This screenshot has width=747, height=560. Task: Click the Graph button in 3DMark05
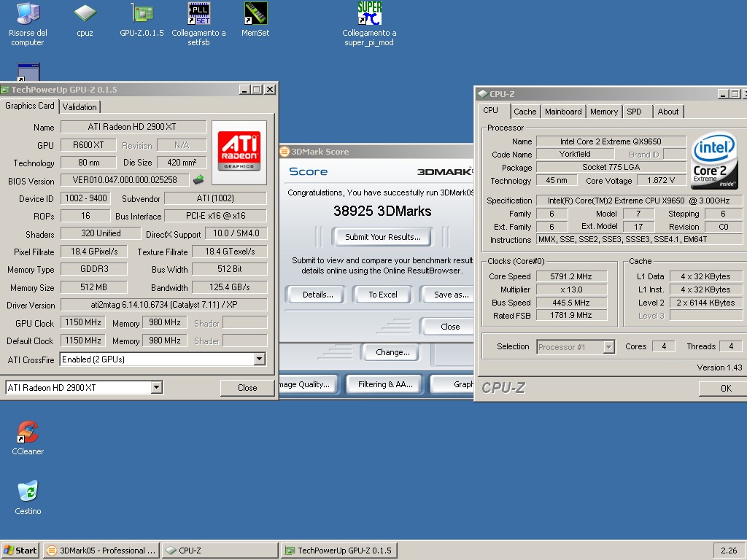454,384
